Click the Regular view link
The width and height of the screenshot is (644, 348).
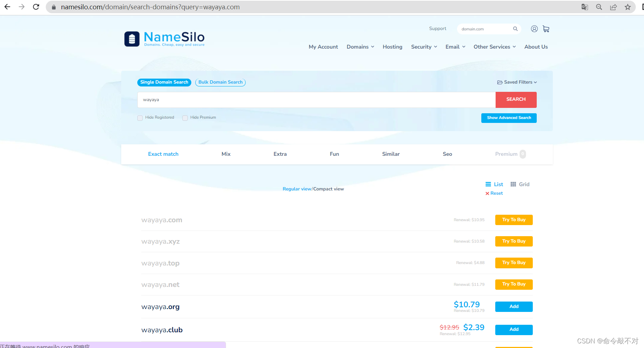click(x=297, y=189)
